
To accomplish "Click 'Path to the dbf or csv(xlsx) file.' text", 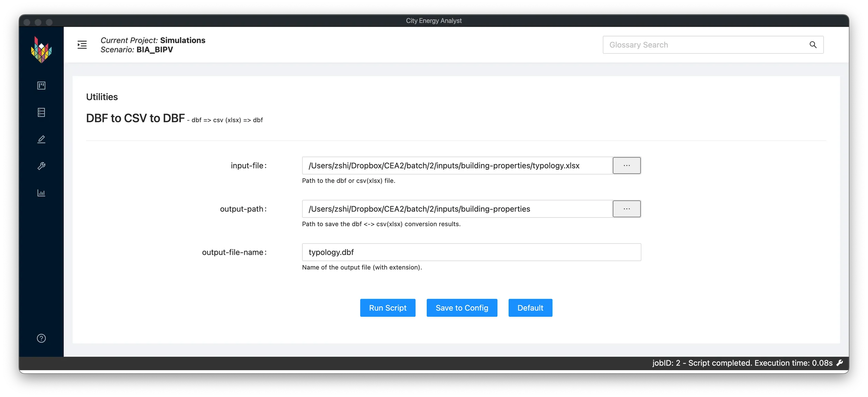I will pyautogui.click(x=349, y=181).
